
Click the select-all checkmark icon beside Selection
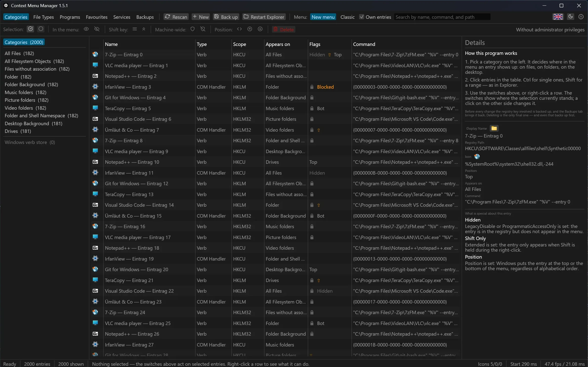(30, 29)
